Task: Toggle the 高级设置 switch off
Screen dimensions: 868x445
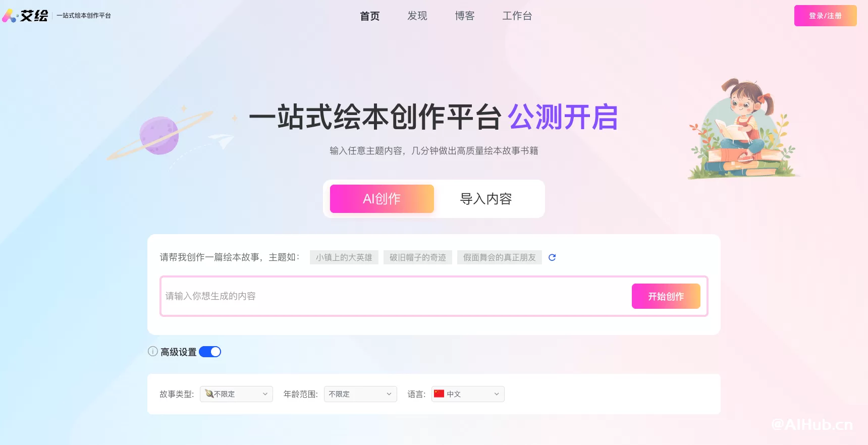Action: pos(210,352)
